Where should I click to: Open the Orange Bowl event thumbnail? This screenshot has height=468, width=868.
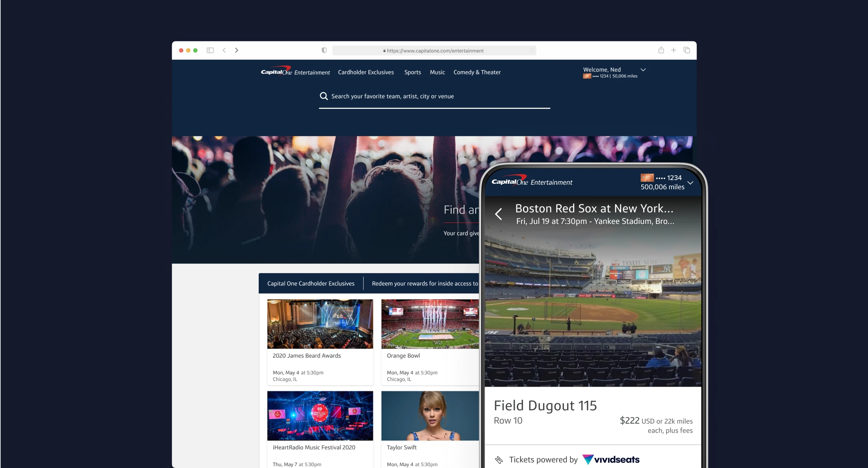tap(430, 324)
